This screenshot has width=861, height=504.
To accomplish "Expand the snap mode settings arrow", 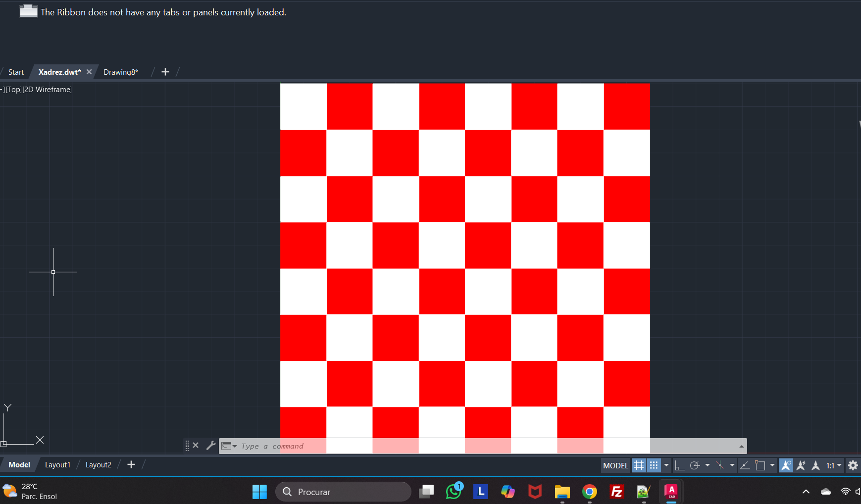I will pos(666,465).
